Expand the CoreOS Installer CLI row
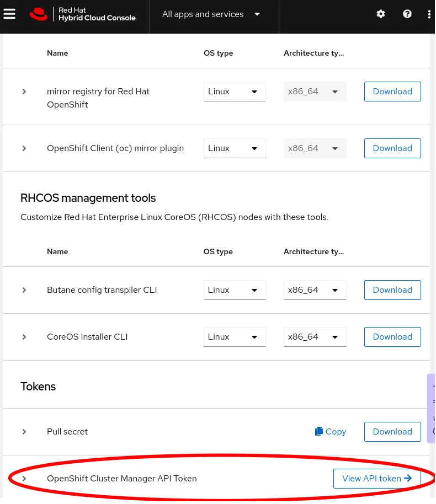The image size is (436, 504). pyautogui.click(x=24, y=337)
